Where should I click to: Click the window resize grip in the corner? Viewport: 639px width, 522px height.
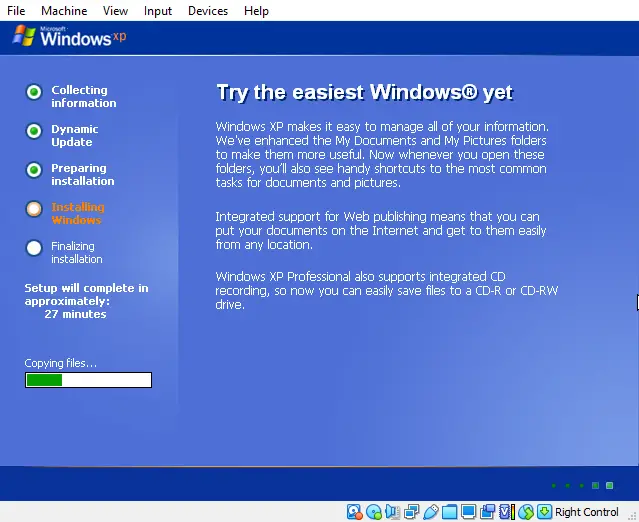tap(632, 515)
